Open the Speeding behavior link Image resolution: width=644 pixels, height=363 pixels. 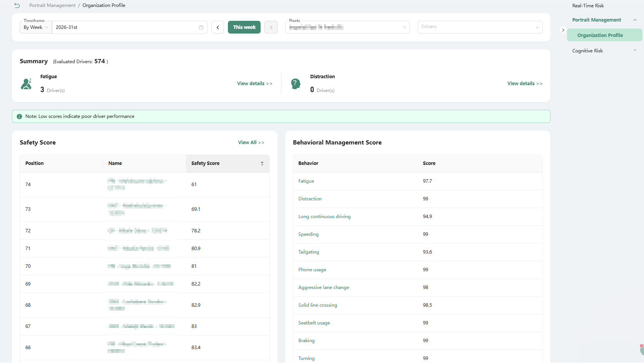308,234
